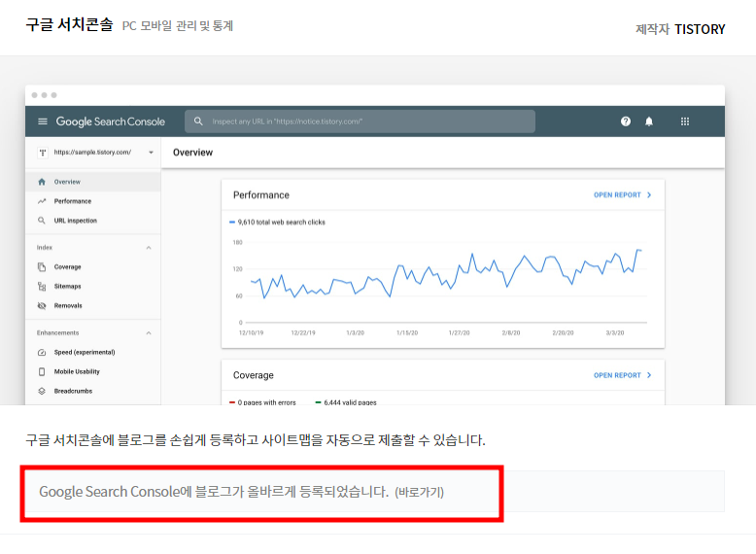Screen dimensions: 756x554
Task: Click the Breadcrumbs layers icon
Action: tap(42, 391)
